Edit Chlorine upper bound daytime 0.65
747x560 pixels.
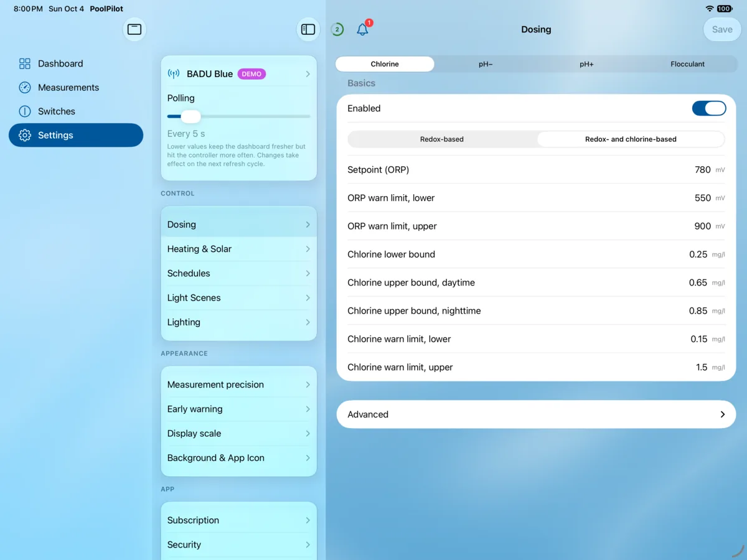[x=698, y=282]
